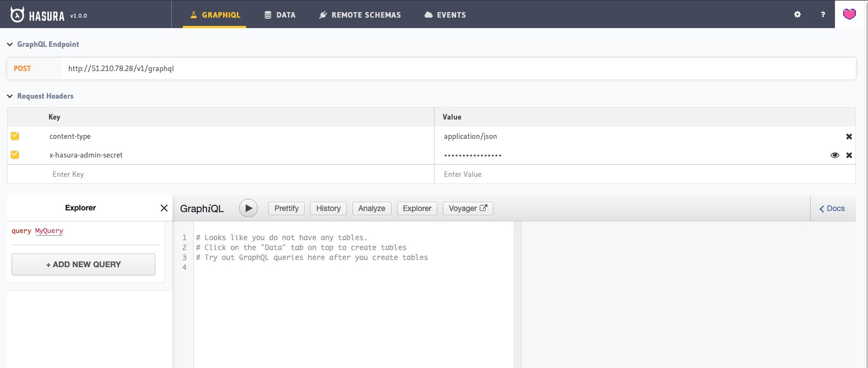Open help question mark icon
The height and width of the screenshot is (368, 868).
[823, 15]
